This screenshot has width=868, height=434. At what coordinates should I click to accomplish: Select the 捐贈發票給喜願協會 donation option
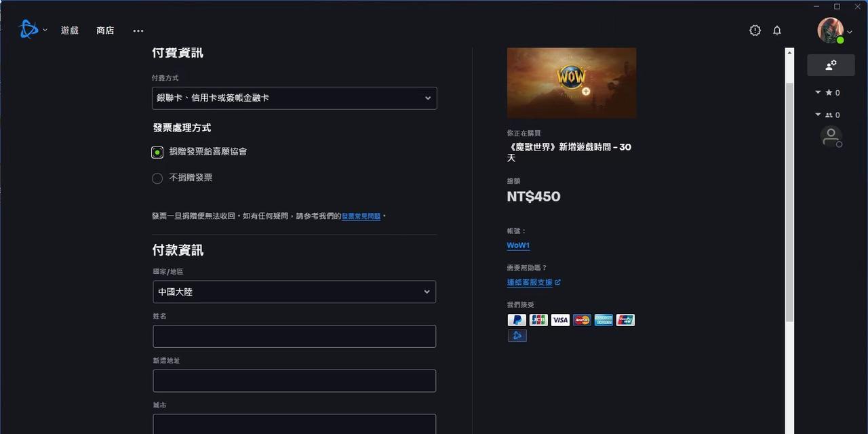click(x=157, y=152)
